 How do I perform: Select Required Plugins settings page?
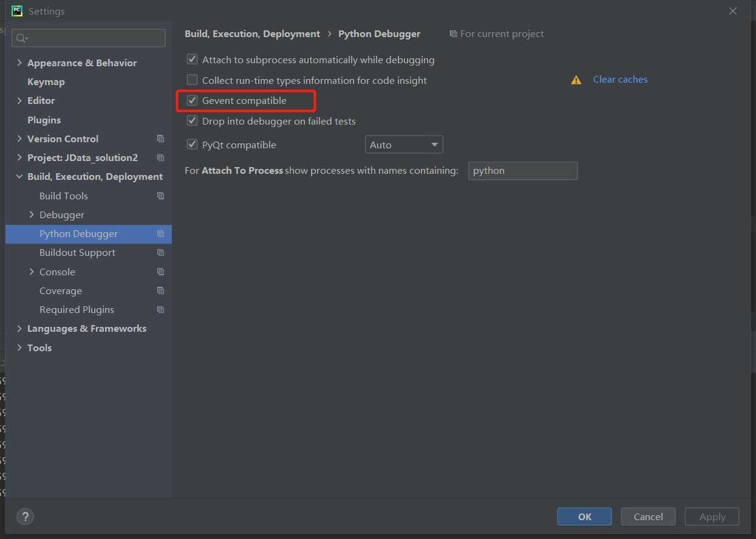77,310
